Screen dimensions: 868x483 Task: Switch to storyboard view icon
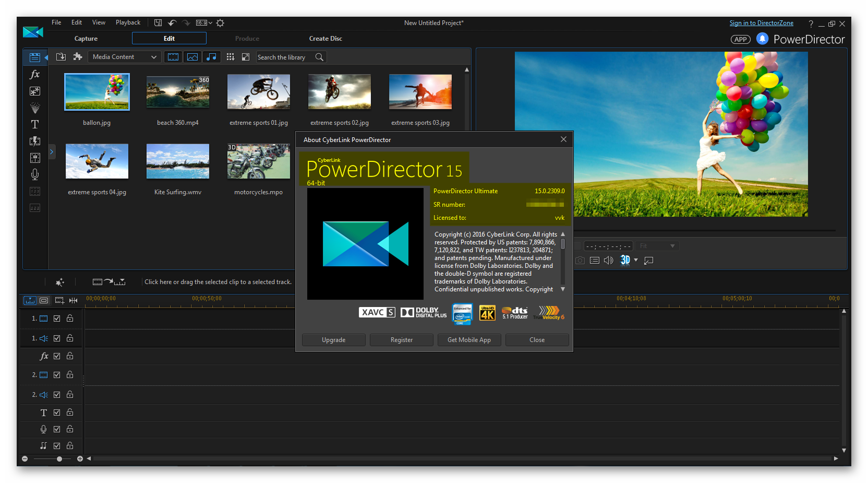[x=44, y=300]
